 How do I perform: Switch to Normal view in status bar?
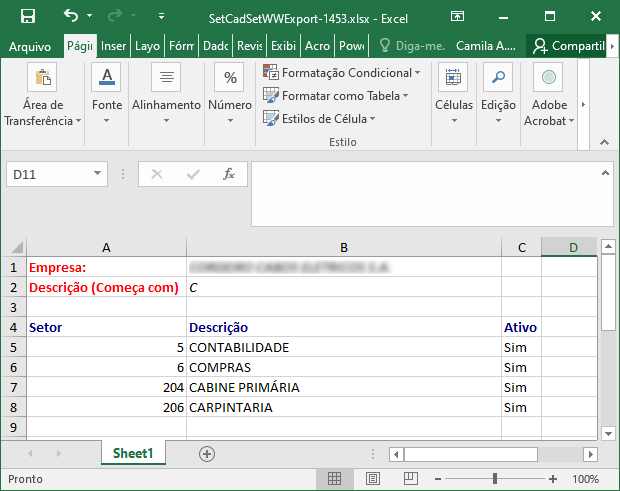pyautogui.click(x=335, y=479)
